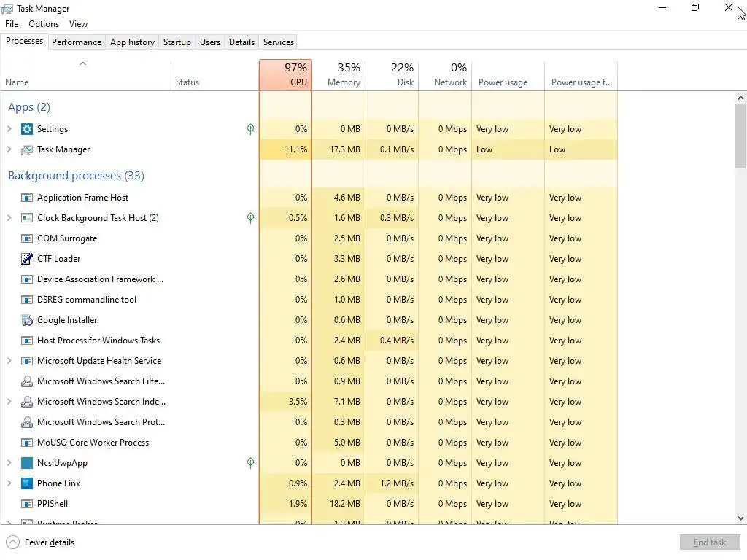
Task: Switch to the Details tab
Action: pos(242,42)
